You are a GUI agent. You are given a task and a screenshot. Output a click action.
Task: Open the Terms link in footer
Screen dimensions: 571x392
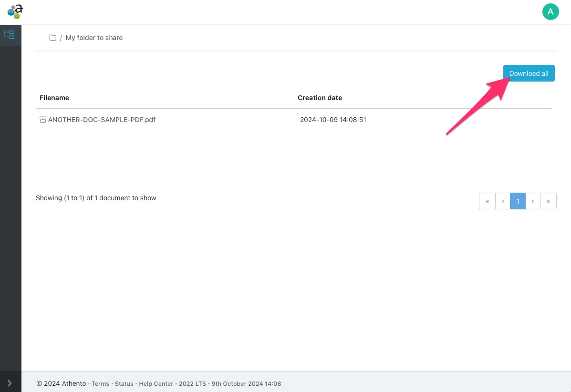100,384
